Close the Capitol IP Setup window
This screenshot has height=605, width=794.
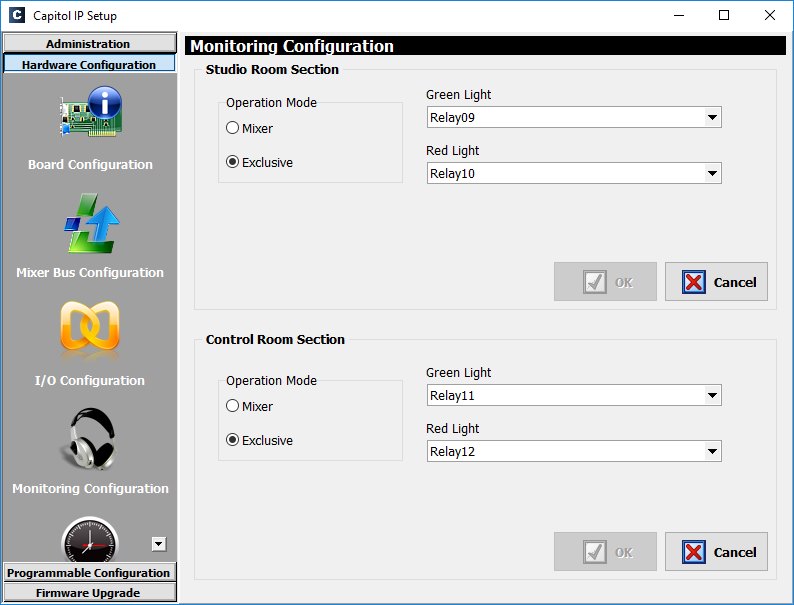tap(770, 15)
